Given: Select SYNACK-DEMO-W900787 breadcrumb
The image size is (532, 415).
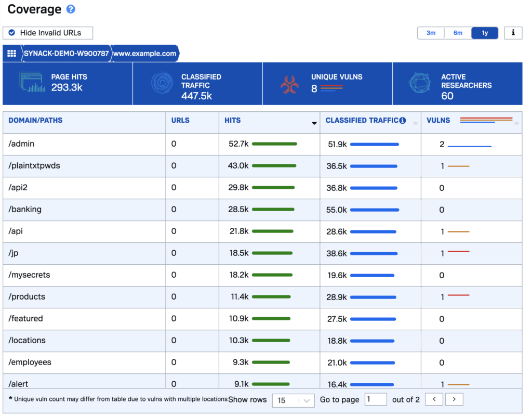Looking at the screenshot, I should pyautogui.click(x=66, y=54).
